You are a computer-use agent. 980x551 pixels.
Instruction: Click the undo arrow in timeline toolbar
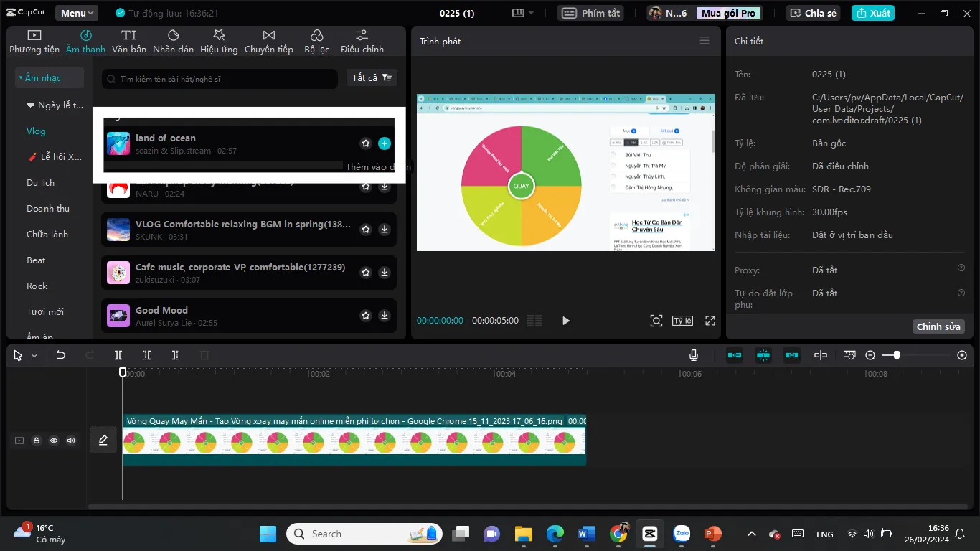pyautogui.click(x=61, y=355)
